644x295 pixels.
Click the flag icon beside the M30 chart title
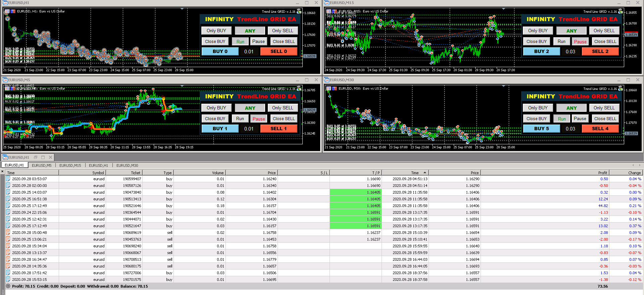pyautogui.click(x=334, y=89)
